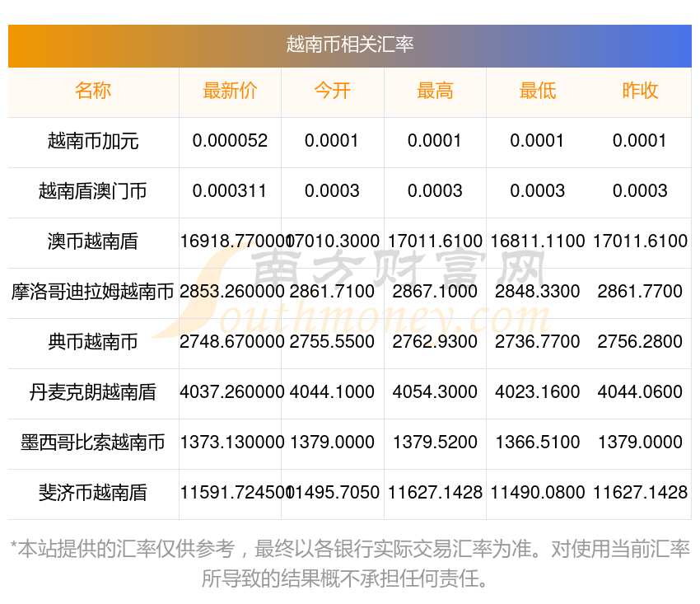The width and height of the screenshot is (700, 604).
Task: Click the 斐济币越南盾 row name
Action: [x=93, y=493]
